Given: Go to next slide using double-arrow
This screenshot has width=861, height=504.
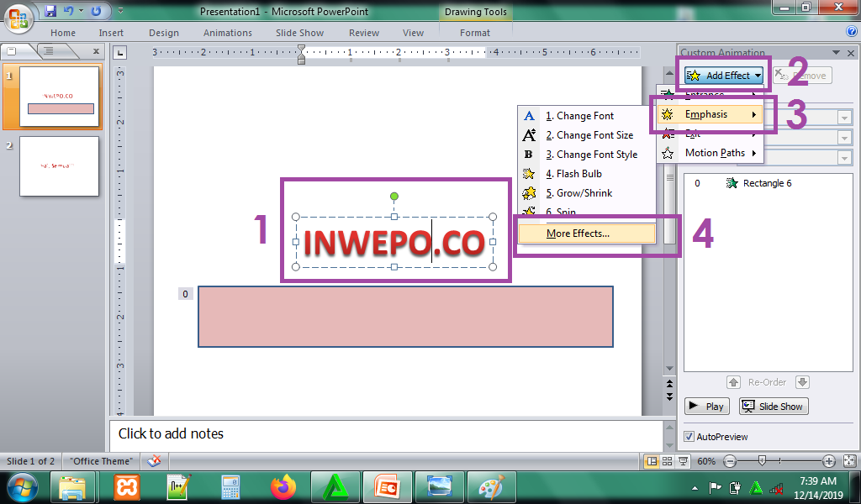Looking at the screenshot, I should pos(669,396).
